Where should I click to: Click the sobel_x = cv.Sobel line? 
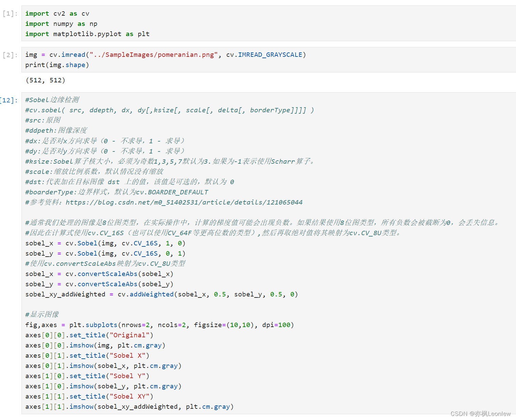coord(105,243)
